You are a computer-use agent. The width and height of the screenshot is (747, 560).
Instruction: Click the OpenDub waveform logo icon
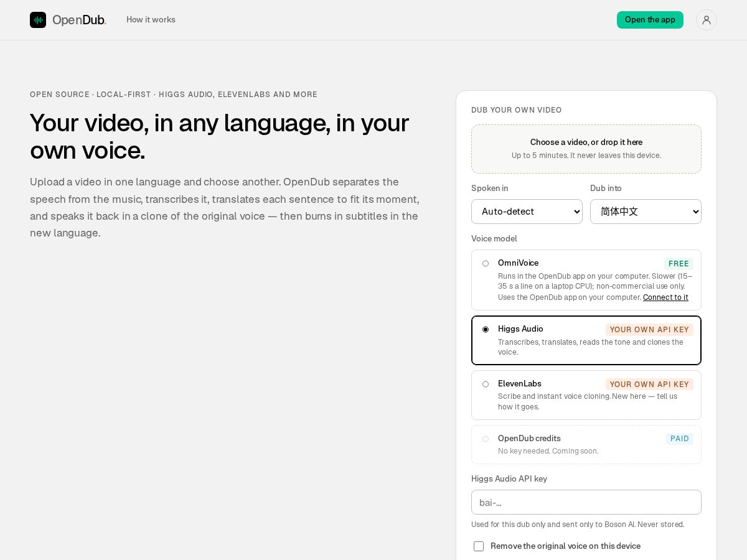tap(38, 20)
